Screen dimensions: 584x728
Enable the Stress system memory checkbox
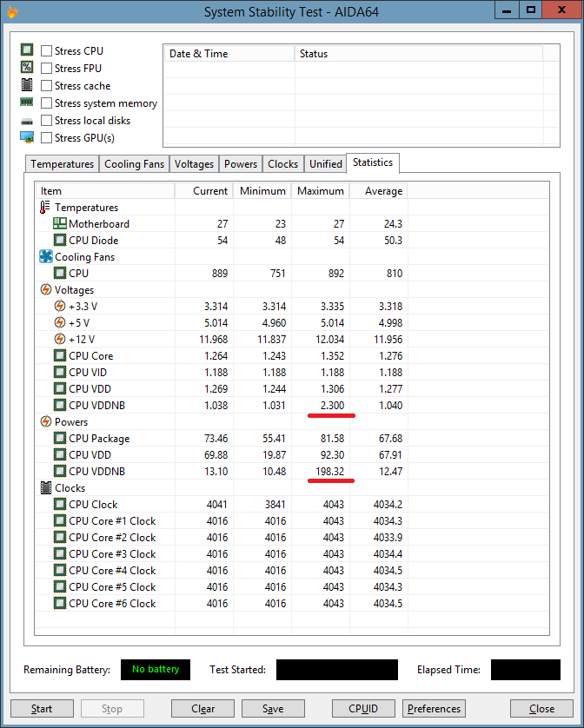pos(46,103)
